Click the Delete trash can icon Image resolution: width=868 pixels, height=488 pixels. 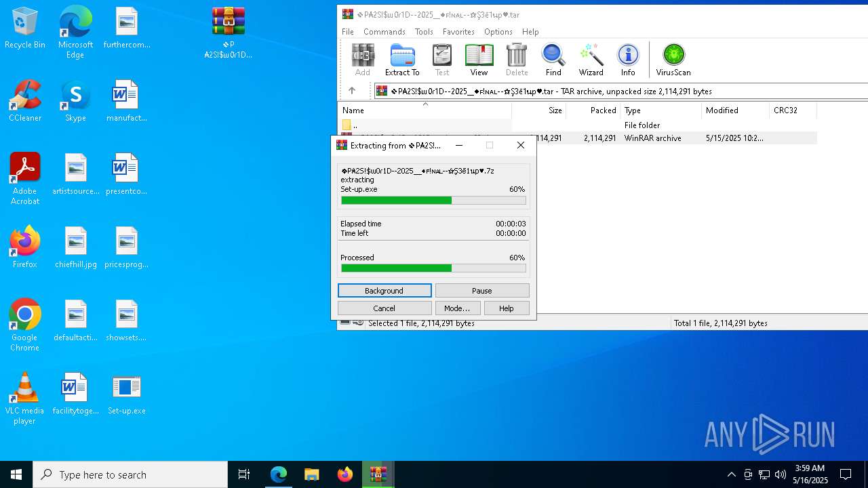(517, 60)
